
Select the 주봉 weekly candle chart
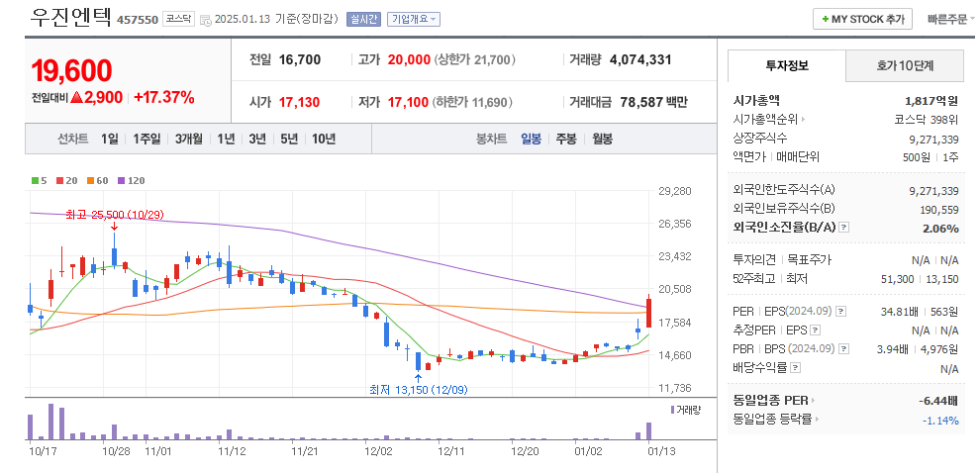click(566, 139)
